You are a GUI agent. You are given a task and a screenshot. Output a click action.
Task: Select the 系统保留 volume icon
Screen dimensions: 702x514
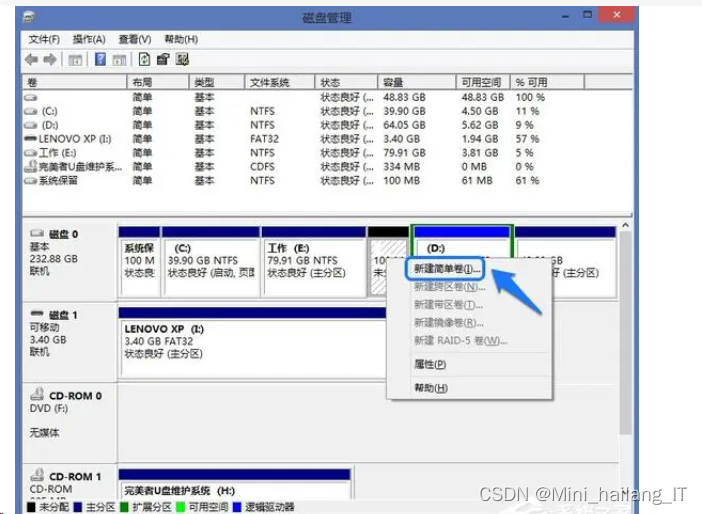click(x=30, y=181)
